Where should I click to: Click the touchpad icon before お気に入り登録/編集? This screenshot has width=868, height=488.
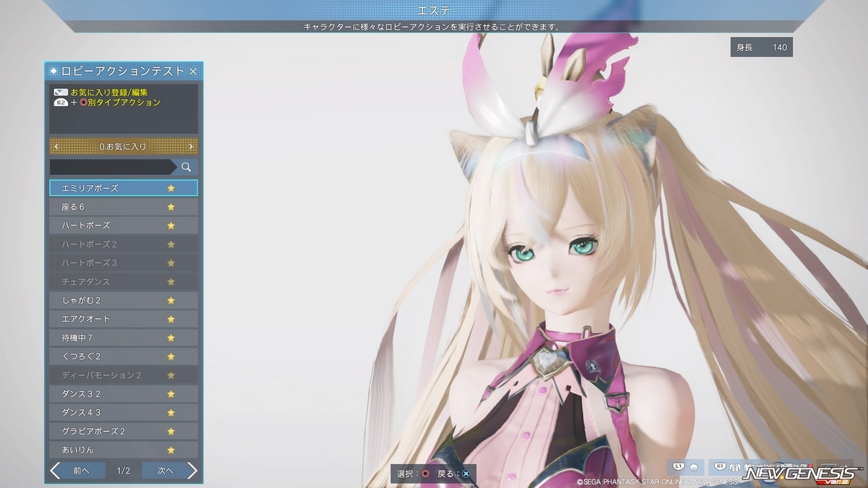click(61, 93)
